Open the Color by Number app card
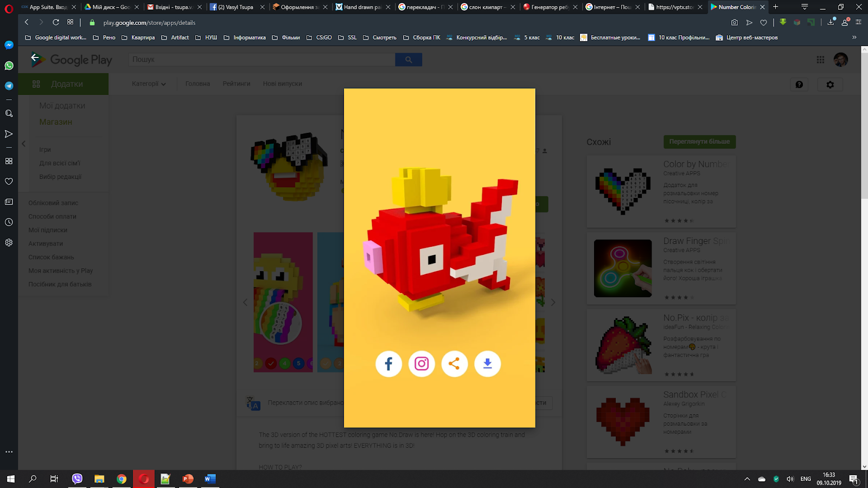The width and height of the screenshot is (868, 488). 661,191
